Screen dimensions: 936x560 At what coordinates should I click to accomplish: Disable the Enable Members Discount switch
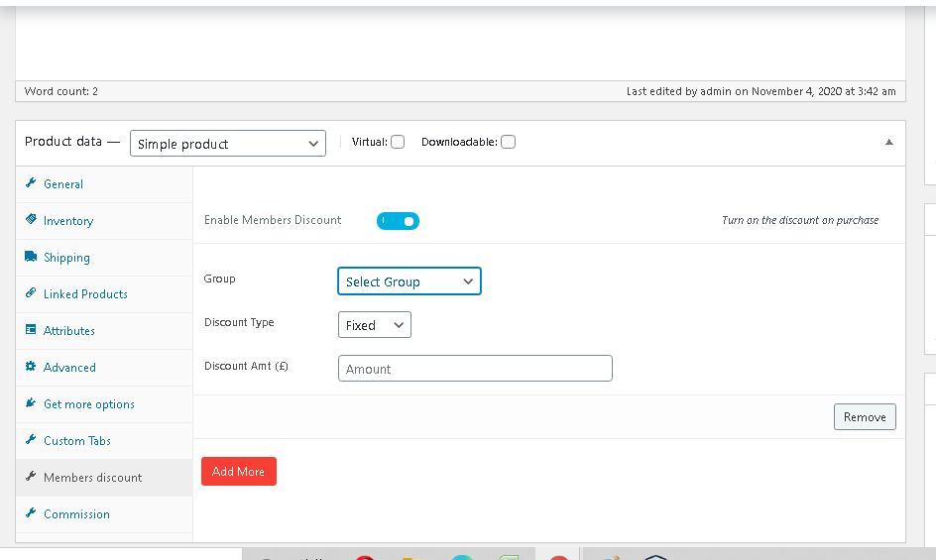point(398,221)
